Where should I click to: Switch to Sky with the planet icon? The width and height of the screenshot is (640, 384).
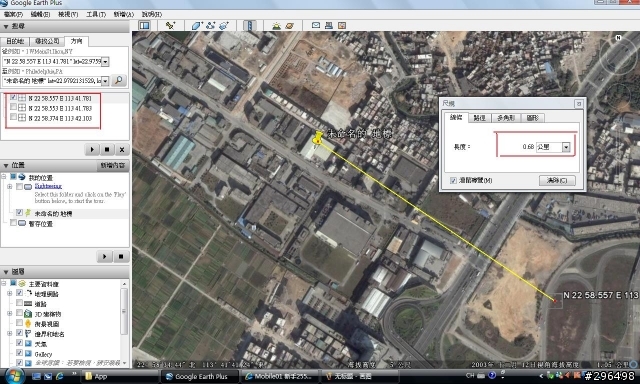pos(290,25)
